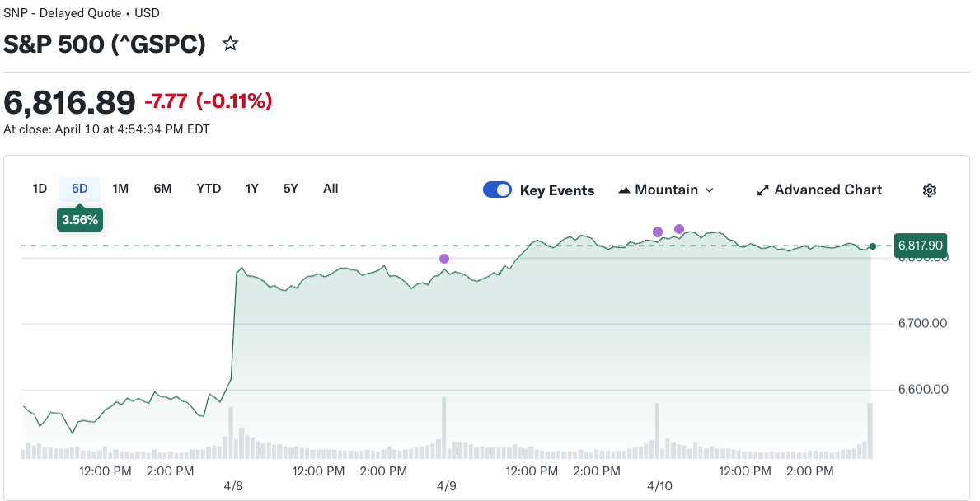Click the Advanced Chart expand arrows icon
The image size is (980, 501).
tap(762, 190)
